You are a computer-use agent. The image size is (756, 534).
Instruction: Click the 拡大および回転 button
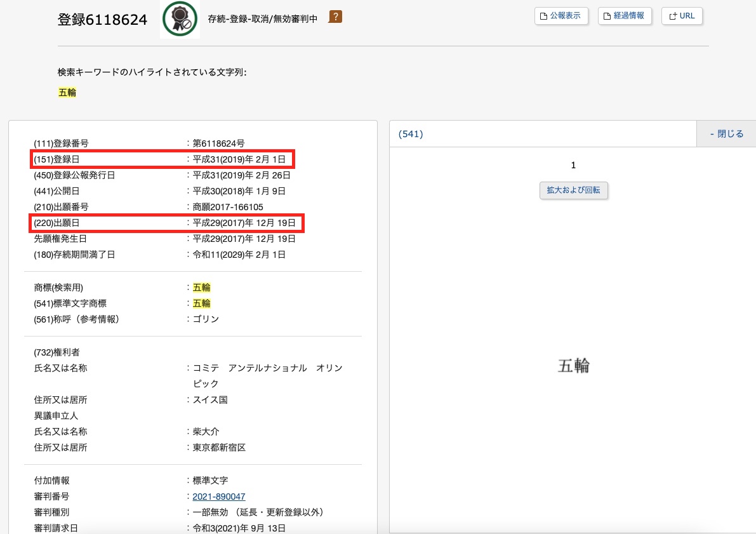pyautogui.click(x=573, y=190)
